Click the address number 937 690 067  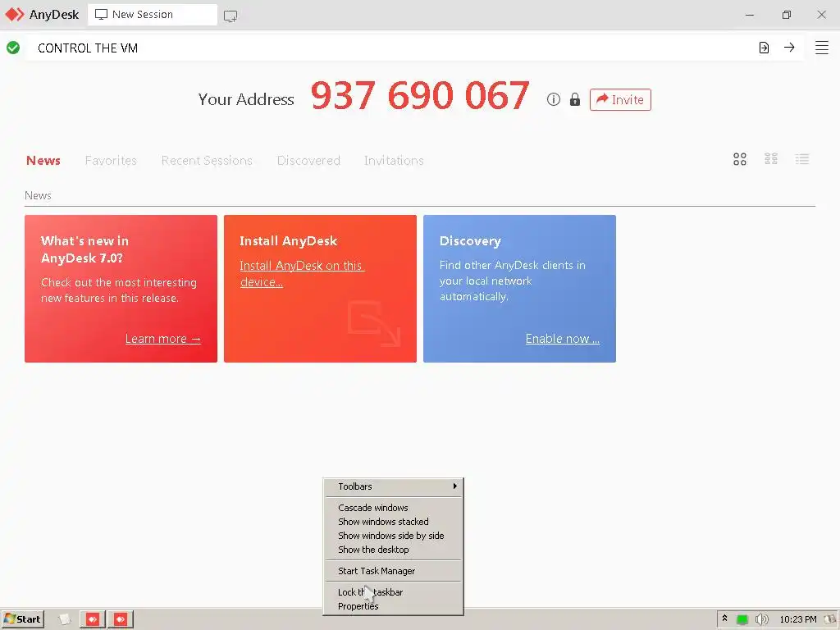coord(420,95)
